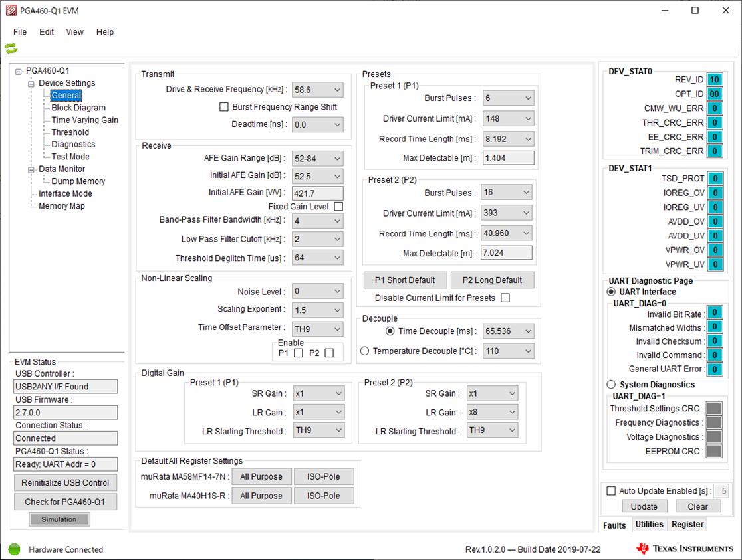Collapse the Device Settings tree node
Viewport: 742px width, 560px height.
[x=31, y=84]
